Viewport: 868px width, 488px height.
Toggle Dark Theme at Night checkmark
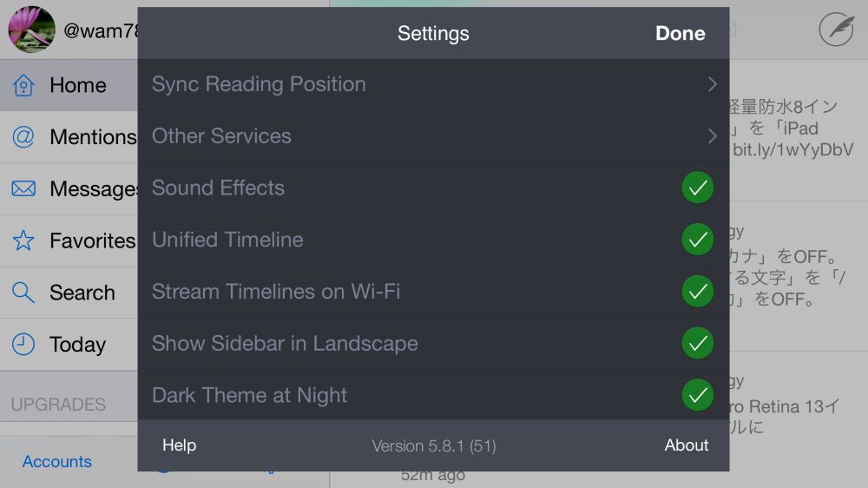coord(697,395)
